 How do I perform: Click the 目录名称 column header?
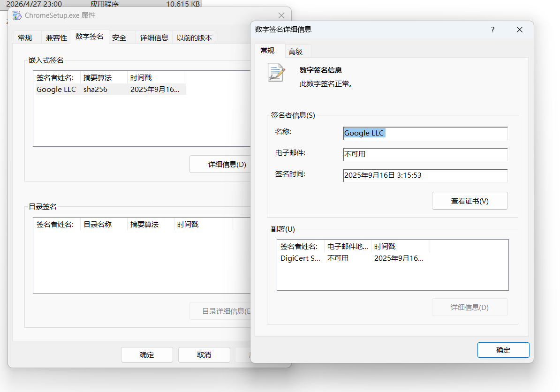tap(104, 224)
